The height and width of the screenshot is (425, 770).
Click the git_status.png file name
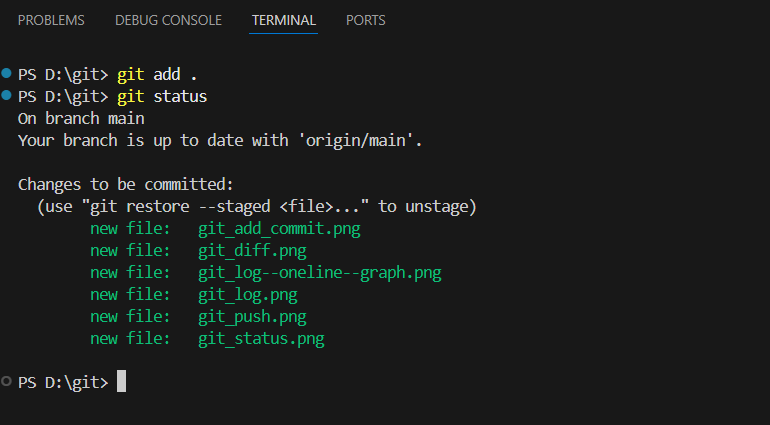pos(261,338)
